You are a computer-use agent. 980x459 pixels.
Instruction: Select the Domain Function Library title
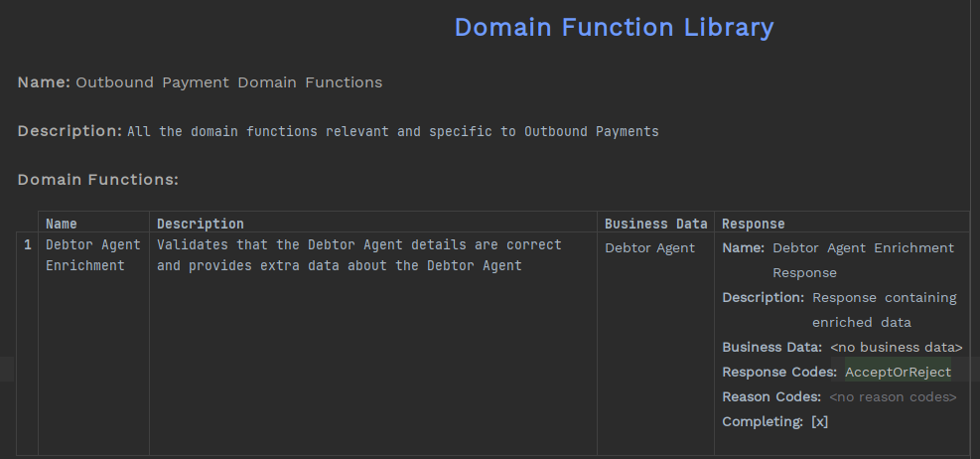coord(614,27)
